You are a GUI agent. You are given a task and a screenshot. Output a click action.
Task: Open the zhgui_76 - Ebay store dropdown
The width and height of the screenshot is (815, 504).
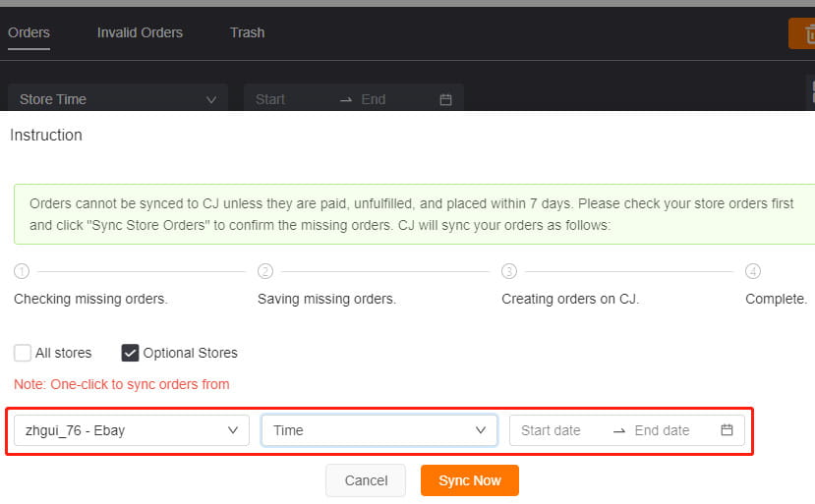132,430
